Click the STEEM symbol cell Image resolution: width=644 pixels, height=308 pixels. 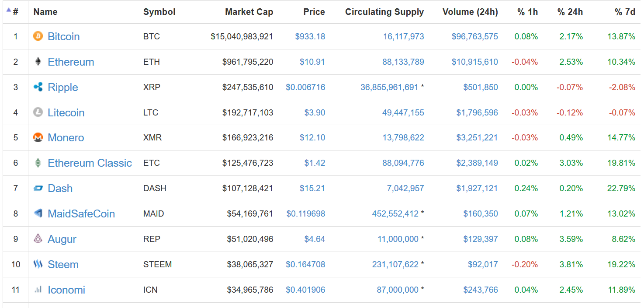point(157,264)
